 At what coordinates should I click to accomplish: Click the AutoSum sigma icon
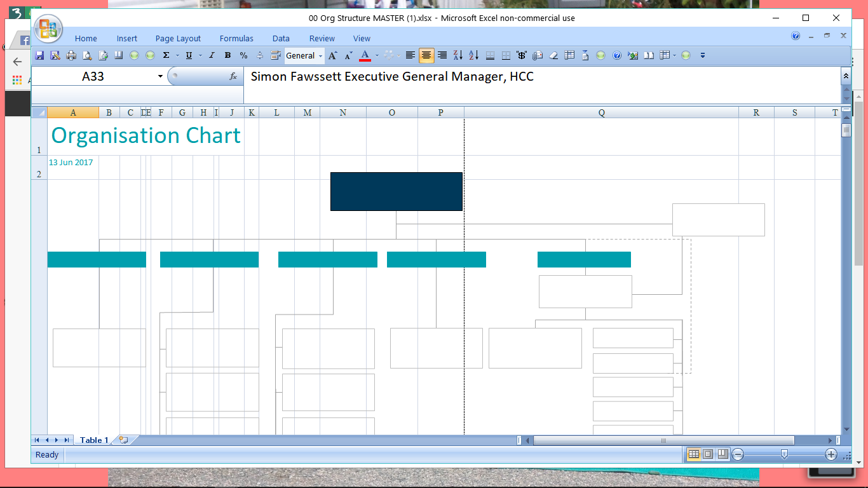pos(166,56)
